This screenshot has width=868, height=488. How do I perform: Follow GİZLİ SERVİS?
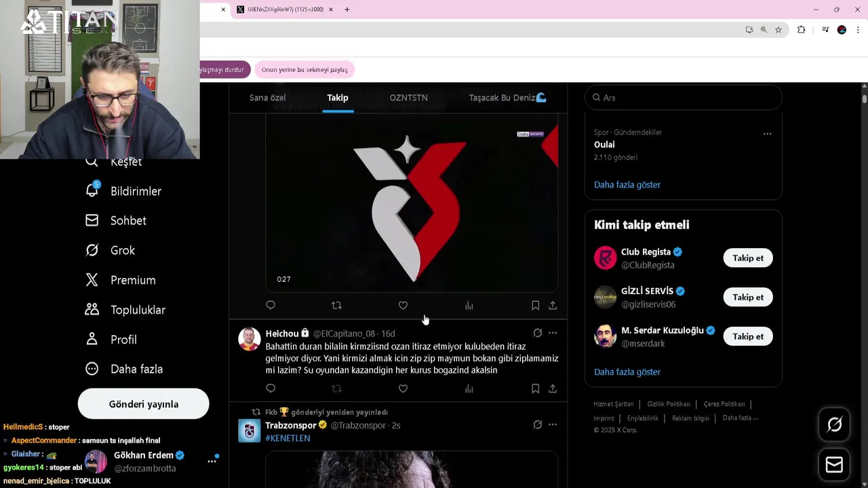[748, 297]
